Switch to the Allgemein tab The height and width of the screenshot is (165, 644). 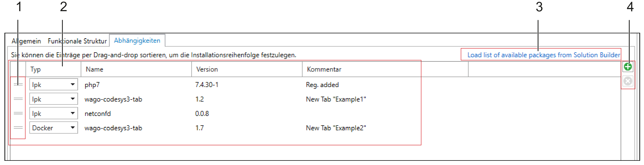point(26,41)
